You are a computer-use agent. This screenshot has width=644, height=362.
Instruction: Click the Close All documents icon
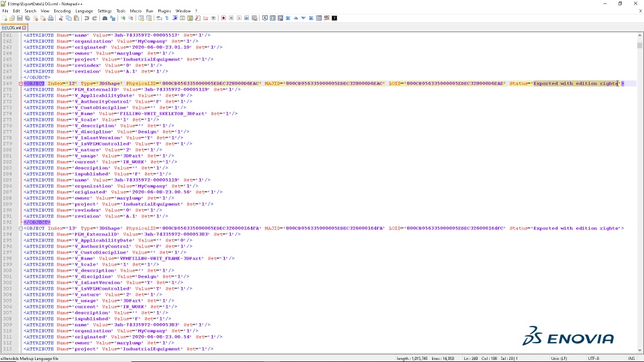pyautogui.click(x=43, y=18)
